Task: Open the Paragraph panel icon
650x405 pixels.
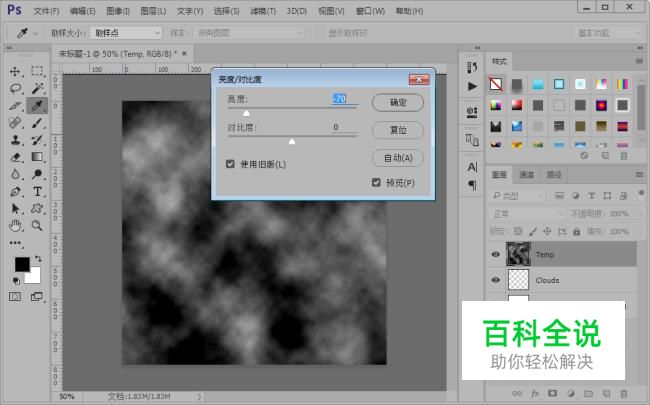Action: (x=472, y=185)
